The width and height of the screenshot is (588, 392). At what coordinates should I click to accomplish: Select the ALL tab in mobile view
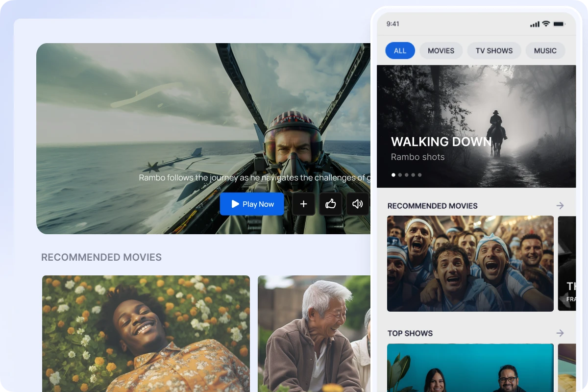coord(400,50)
